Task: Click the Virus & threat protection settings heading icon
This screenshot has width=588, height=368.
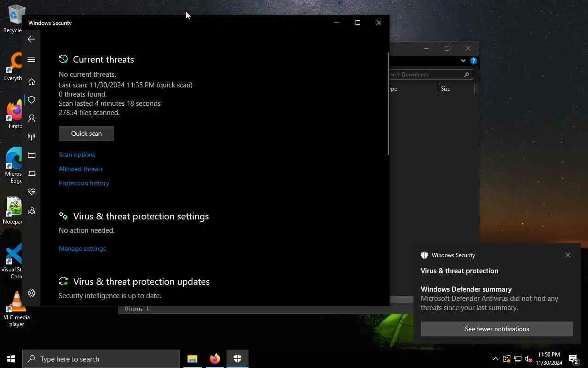Action: tap(63, 216)
